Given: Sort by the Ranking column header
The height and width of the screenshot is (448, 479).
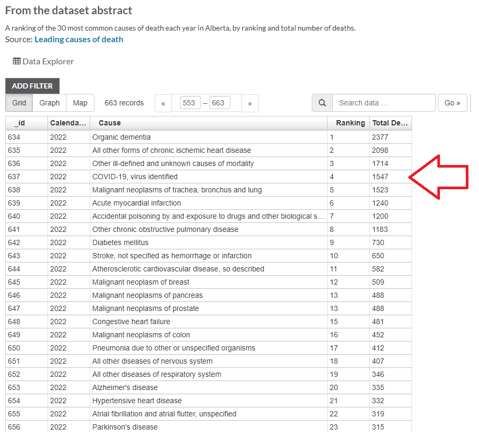Looking at the screenshot, I should 350,123.
